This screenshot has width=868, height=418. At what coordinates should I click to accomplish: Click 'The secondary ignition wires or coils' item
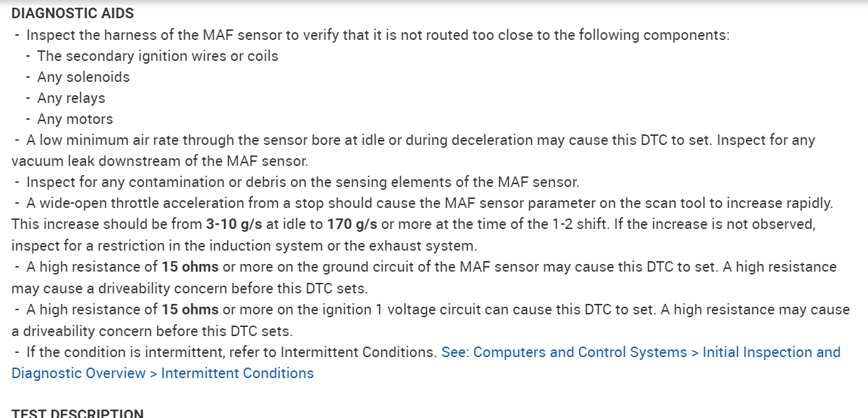click(x=157, y=56)
